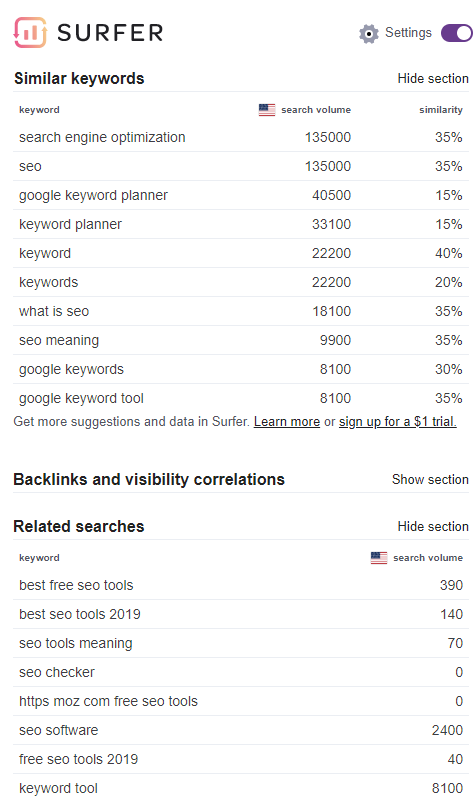
Task: Hide the Similar keywords section
Action: pos(433,78)
